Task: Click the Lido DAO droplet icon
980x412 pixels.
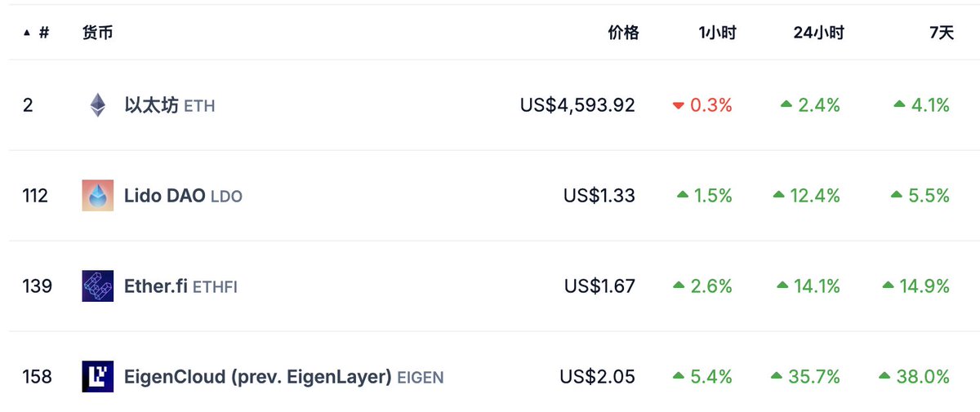Action: 97,196
